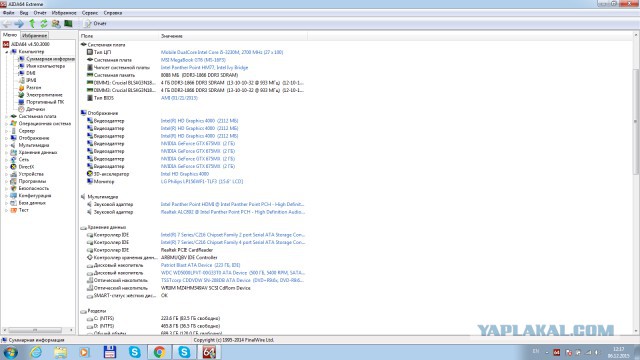Open the Избранное menu in menu bar

click(64, 13)
